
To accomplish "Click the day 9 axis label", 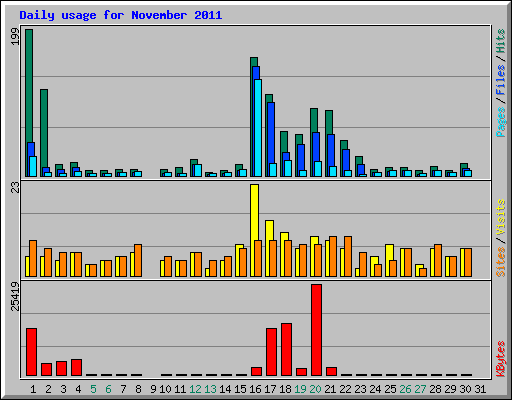I will (x=153, y=389).
